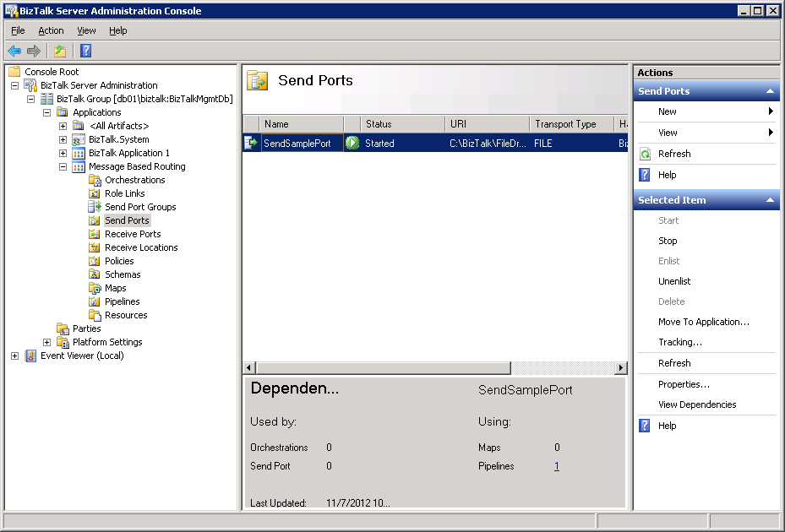Collapse the Selected Item actions section
Image resolution: width=785 pixels, height=532 pixels.
pyautogui.click(x=770, y=199)
